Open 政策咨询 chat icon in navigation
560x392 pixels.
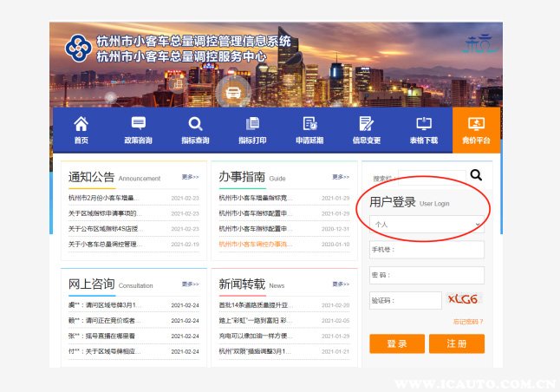click(138, 124)
